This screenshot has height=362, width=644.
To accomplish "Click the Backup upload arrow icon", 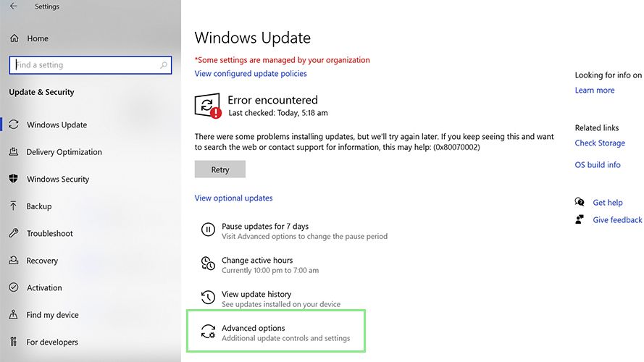I will tap(14, 206).
